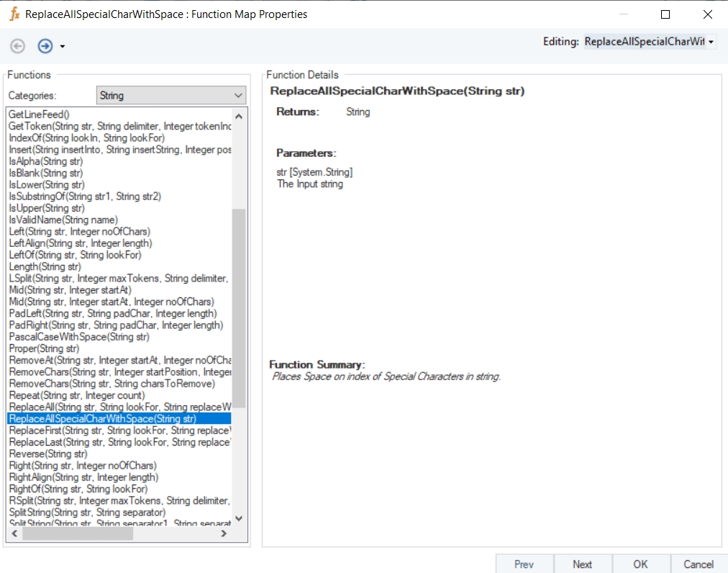Click the Function Summary description text
Image resolution: width=728 pixels, height=573 pixels.
(x=386, y=376)
